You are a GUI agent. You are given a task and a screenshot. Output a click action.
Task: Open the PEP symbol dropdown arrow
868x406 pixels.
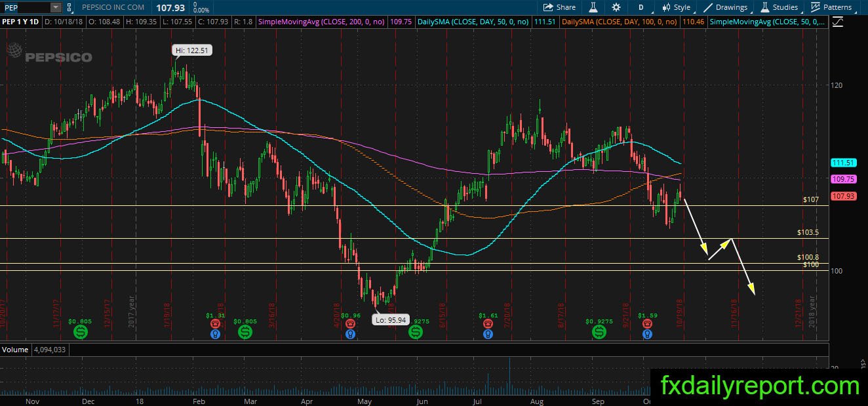point(55,7)
